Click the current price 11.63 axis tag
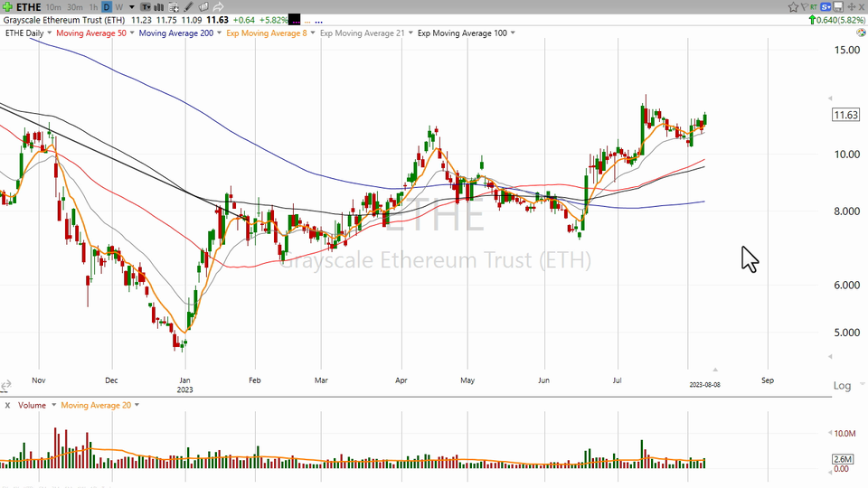Screen dimensions: 868x488 [845, 115]
